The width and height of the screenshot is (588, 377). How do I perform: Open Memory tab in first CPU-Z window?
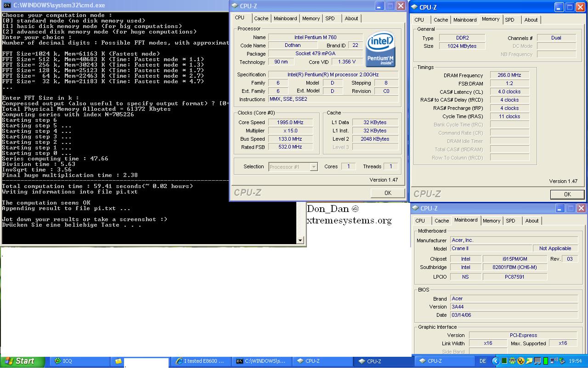311,18
